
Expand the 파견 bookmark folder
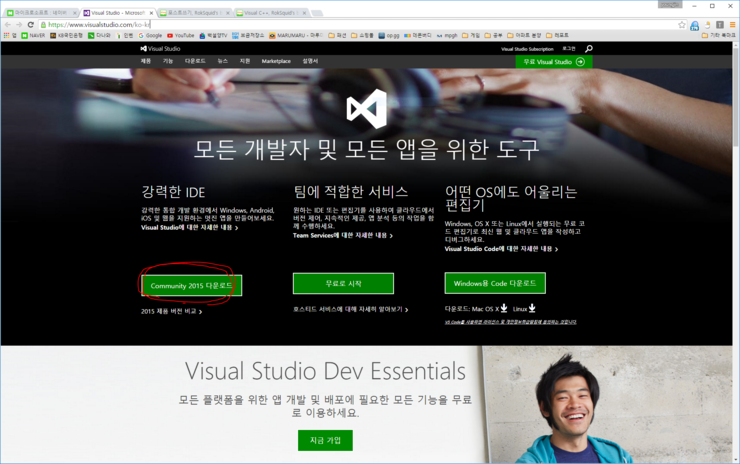(x=337, y=35)
